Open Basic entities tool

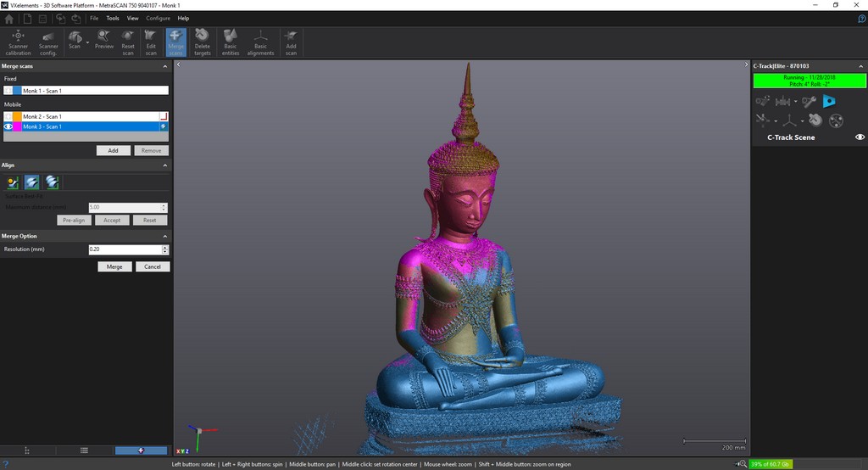click(231, 42)
